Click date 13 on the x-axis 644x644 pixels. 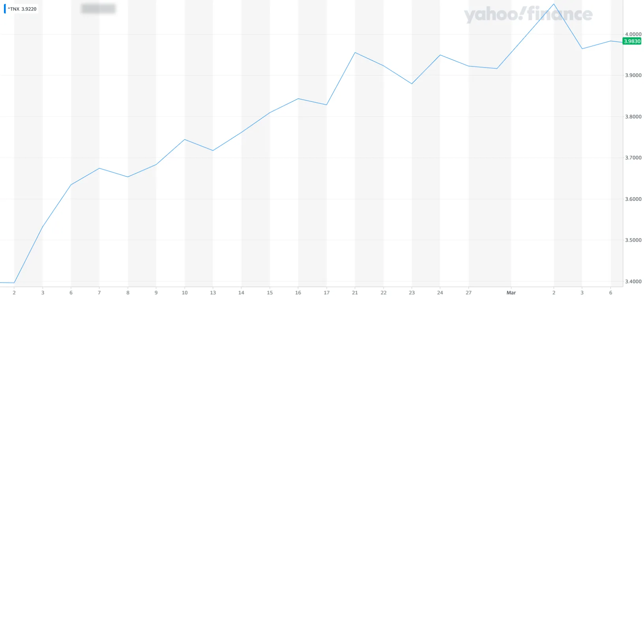[x=213, y=293]
